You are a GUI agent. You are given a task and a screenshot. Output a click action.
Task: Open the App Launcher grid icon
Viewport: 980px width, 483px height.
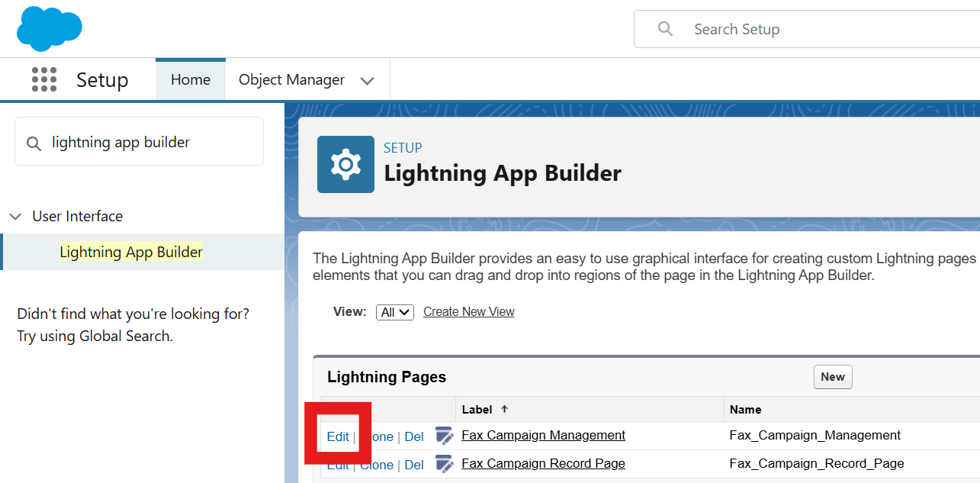[x=44, y=79]
